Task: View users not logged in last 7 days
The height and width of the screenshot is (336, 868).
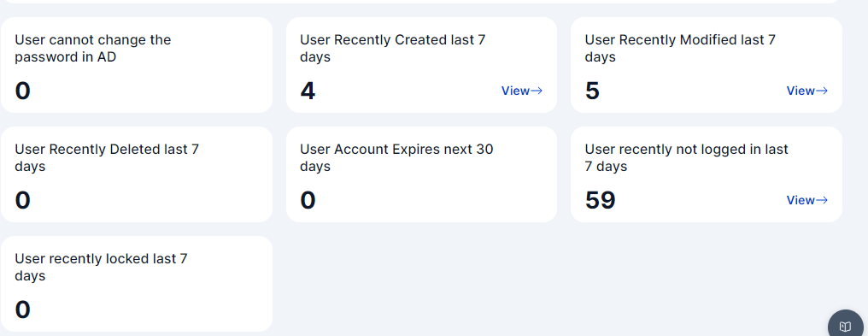Action: tap(807, 200)
